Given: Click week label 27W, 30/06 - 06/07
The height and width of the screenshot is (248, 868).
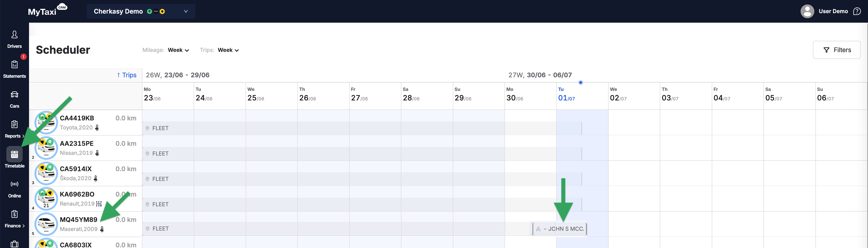Looking at the screenshot, I should 540,75.
